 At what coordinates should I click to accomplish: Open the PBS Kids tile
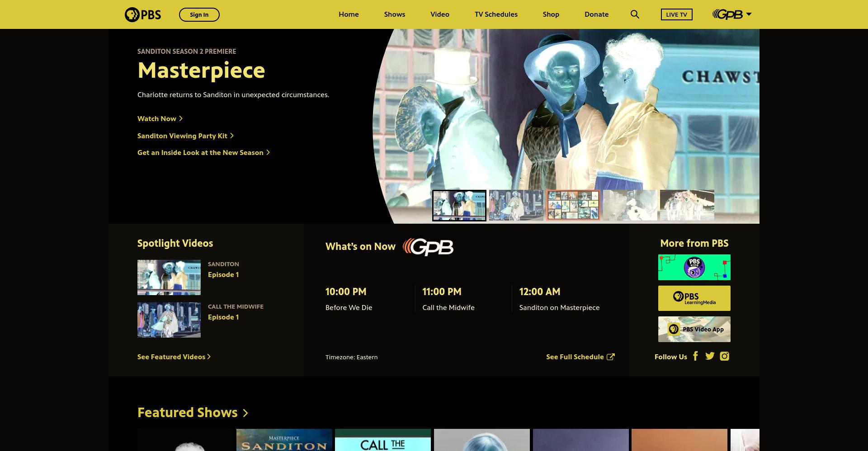(694, 267)
